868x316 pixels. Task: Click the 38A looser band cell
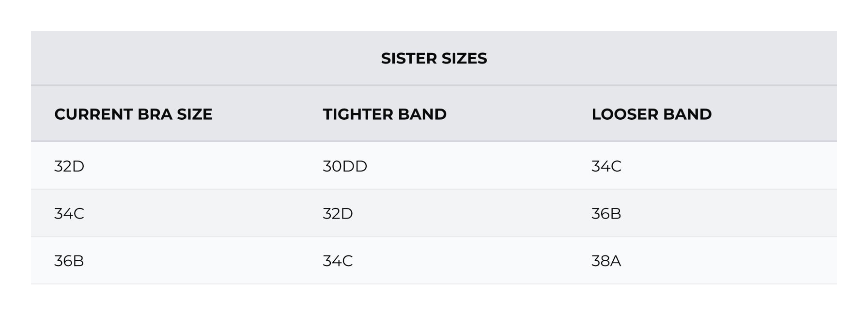coord(606,261)
